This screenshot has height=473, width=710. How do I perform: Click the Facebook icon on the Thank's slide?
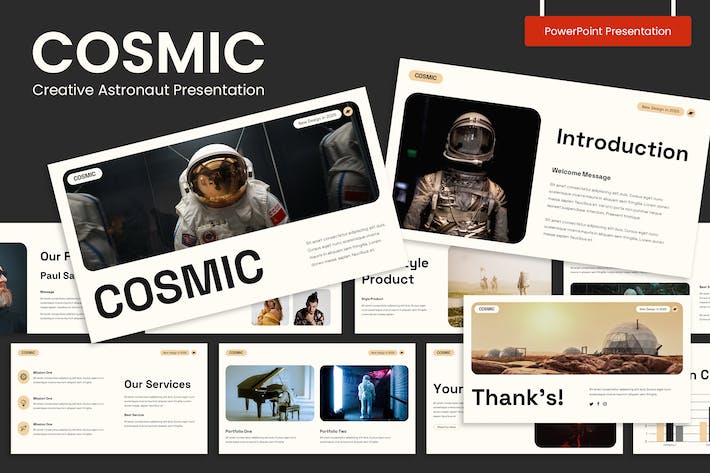click(x=598, y=404)
